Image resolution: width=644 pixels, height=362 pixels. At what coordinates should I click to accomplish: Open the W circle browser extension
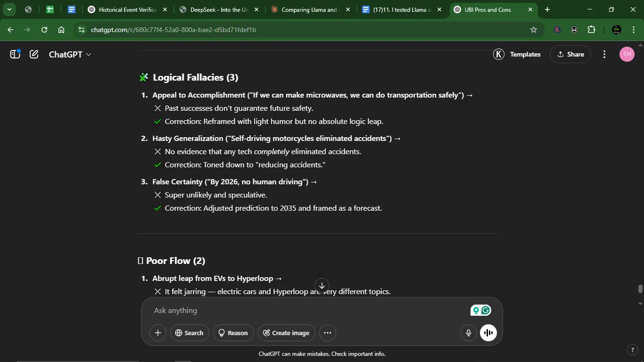coord(574,30)
